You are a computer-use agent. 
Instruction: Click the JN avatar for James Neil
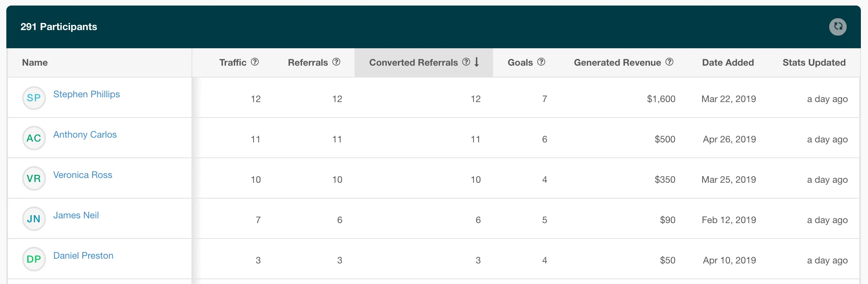pos(34,219)
